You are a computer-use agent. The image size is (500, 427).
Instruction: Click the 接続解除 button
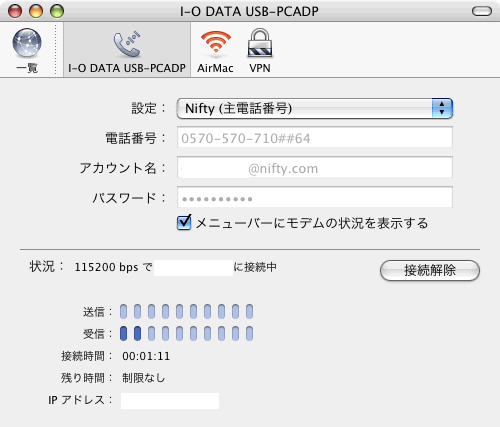430,270
